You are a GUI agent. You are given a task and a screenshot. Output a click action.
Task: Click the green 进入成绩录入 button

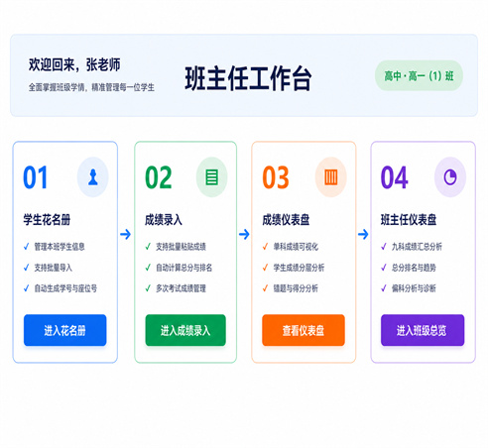185,330
